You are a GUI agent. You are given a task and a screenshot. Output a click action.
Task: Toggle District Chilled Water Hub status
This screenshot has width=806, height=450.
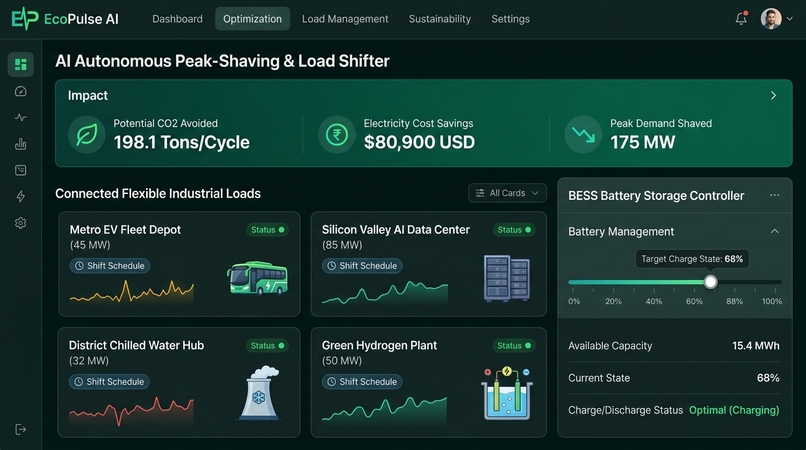[267, 346]
